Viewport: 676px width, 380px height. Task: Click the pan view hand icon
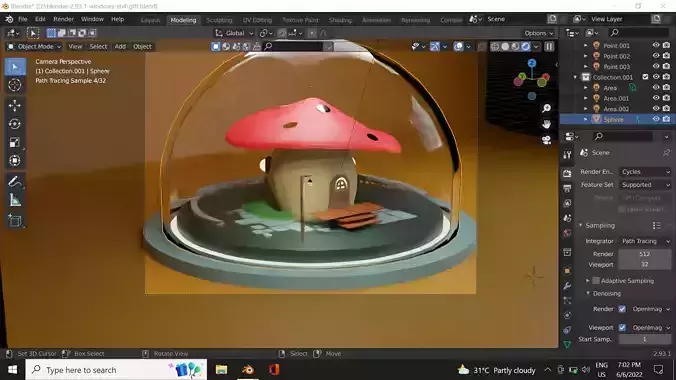546,124
